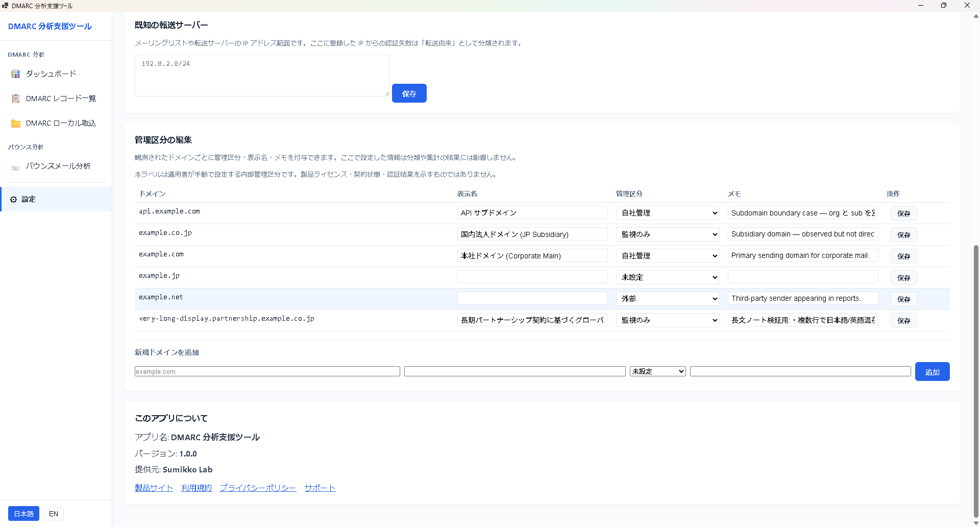Click the DMARC ローカル取込 folder icon

pyautogui.click(x=16, y=123)
